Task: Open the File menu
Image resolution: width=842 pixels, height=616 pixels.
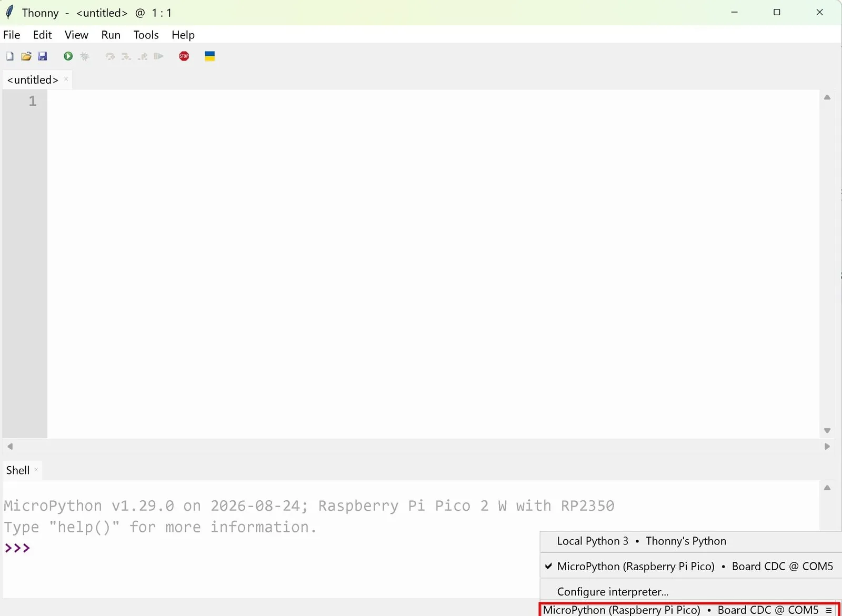Action: (12, 35)
